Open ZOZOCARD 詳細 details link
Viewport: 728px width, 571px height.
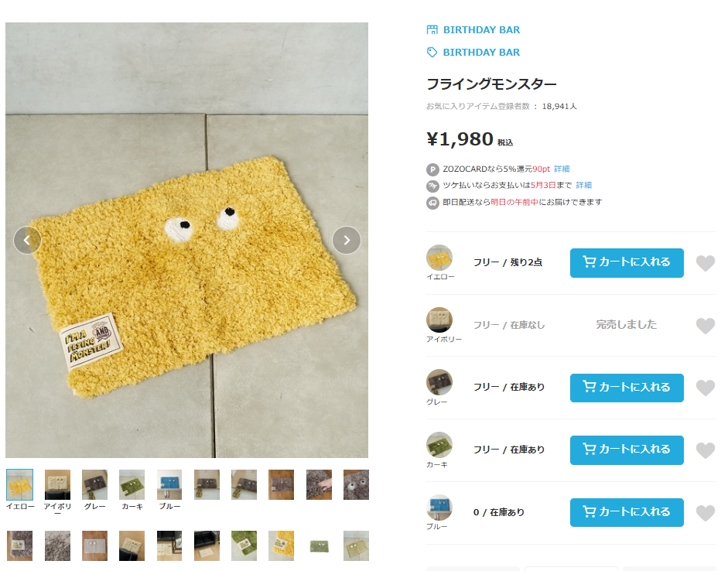[x=562, y=169]
